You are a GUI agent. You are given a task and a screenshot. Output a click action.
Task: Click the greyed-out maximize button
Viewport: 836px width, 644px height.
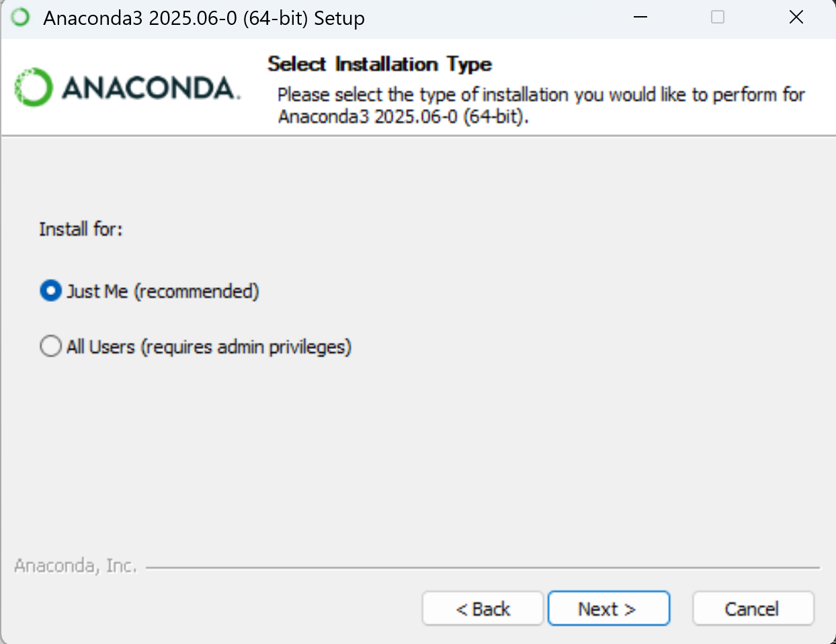(x=718, y=17)
